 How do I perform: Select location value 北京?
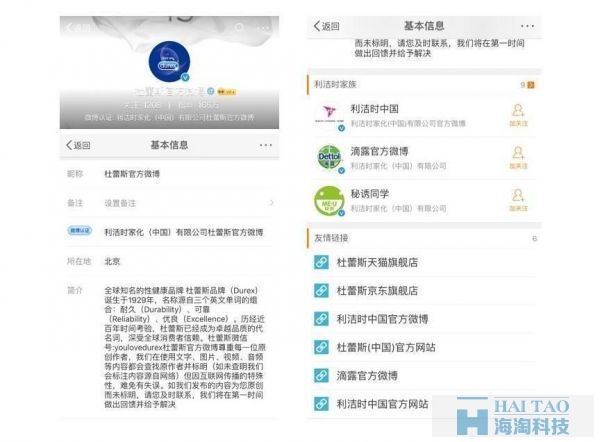[112, 261]
